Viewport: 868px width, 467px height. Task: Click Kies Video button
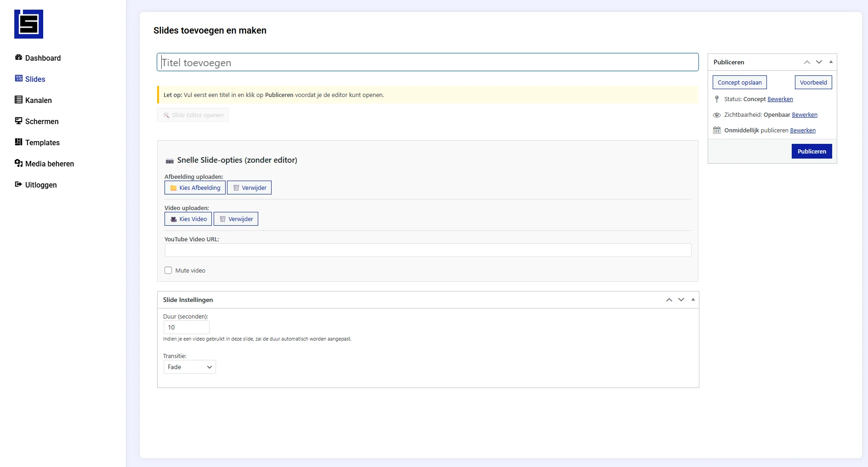coord(188,219)
